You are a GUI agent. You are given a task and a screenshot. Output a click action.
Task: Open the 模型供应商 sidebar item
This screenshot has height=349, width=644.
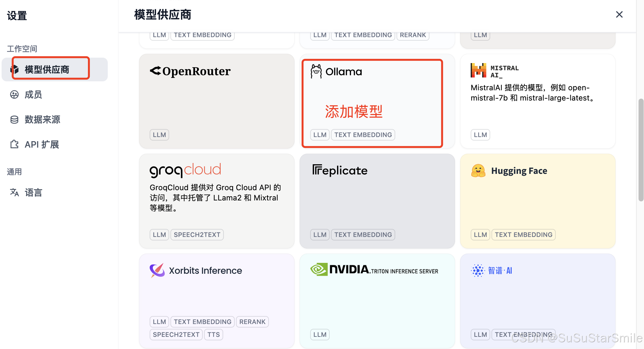[x=55, y=69]
